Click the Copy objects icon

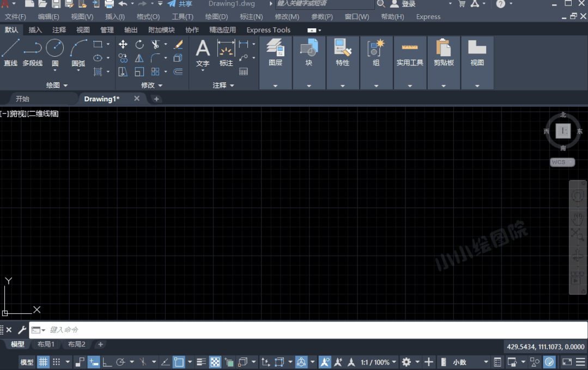123,58
